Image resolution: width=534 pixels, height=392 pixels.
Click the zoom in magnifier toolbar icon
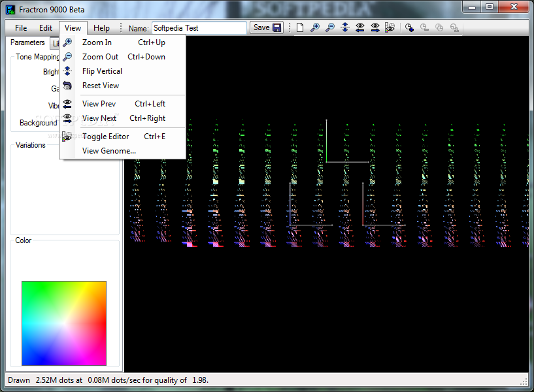coord(315,27)
